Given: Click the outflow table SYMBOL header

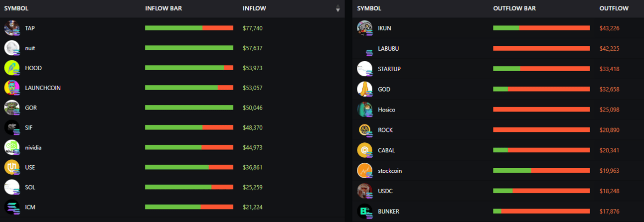Looking at the screenshot, I should (x=369, y=8).
